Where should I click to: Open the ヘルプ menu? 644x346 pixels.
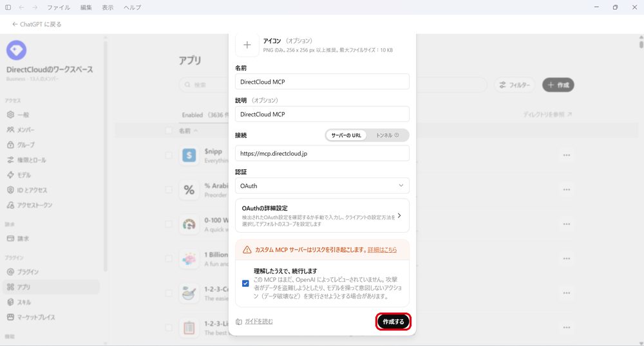132,7
